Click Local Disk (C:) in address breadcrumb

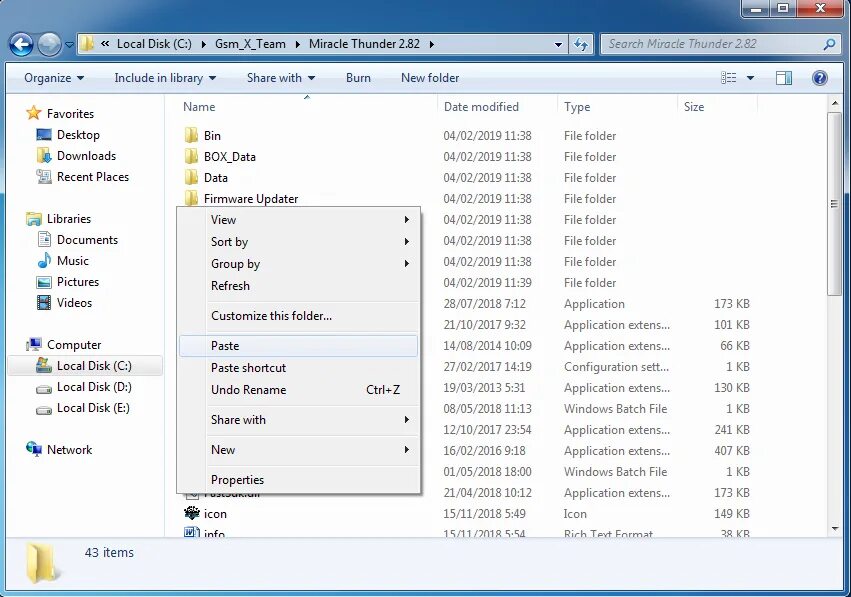154,44
